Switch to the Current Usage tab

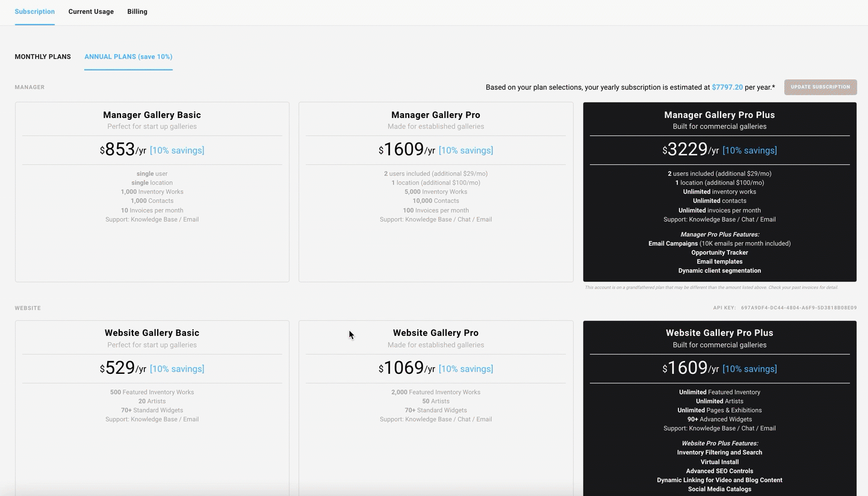[91, 11]
